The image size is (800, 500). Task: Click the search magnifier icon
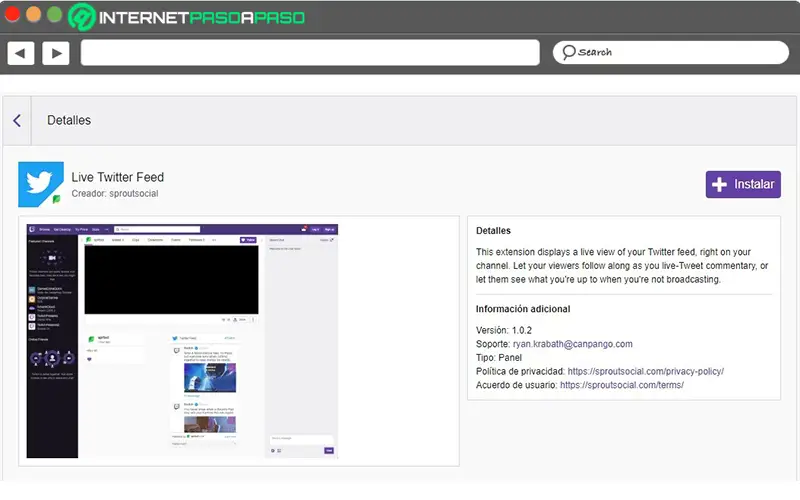[x=568, y=52]
